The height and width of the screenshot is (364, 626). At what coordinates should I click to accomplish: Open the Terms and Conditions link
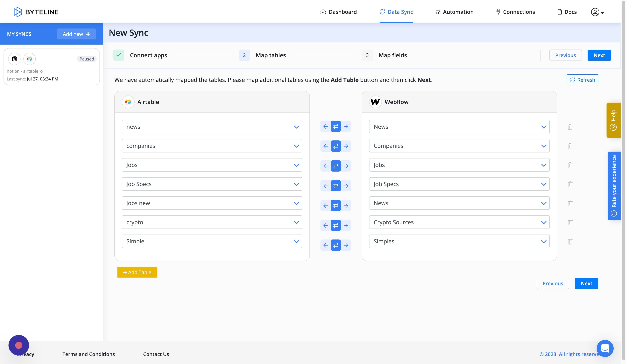pos(89,354)
